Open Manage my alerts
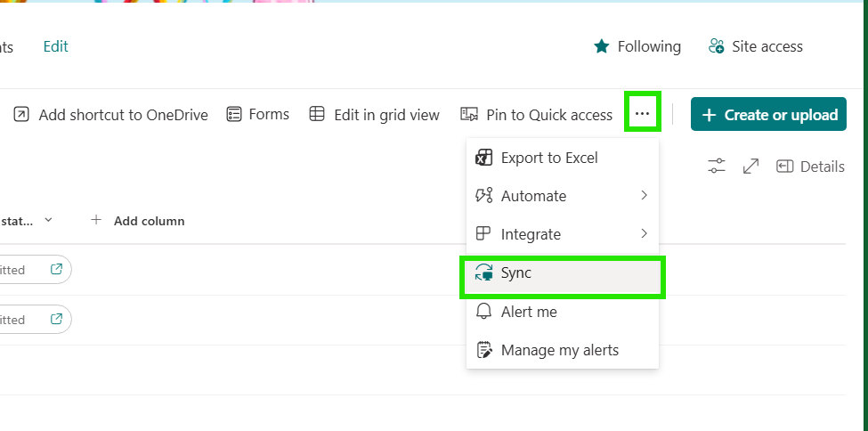The image size is (868, 431). point(559,350)
